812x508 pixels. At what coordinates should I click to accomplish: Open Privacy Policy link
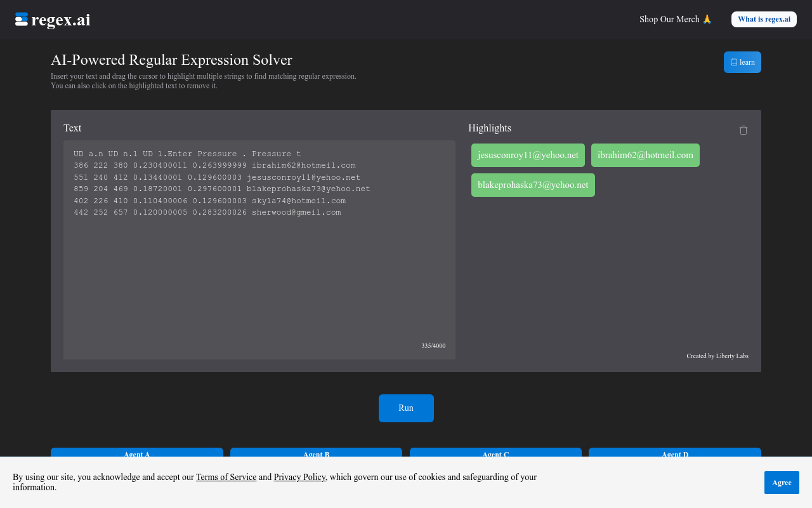point(299,477)
